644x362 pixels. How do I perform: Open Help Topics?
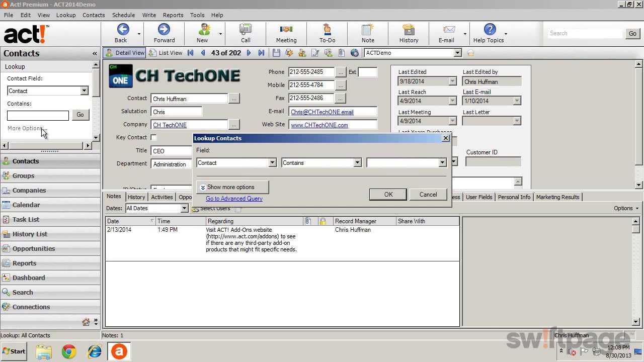click(x=489, y=33)
